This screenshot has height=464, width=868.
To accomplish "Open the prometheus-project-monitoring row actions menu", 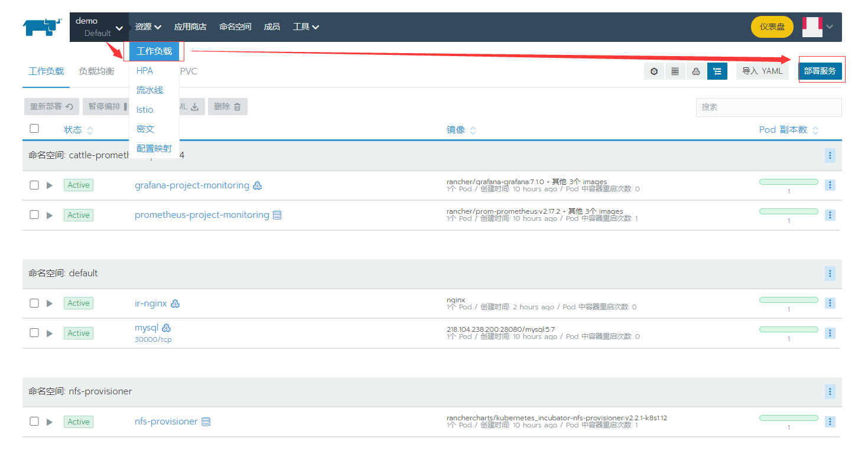I will 830,214.
